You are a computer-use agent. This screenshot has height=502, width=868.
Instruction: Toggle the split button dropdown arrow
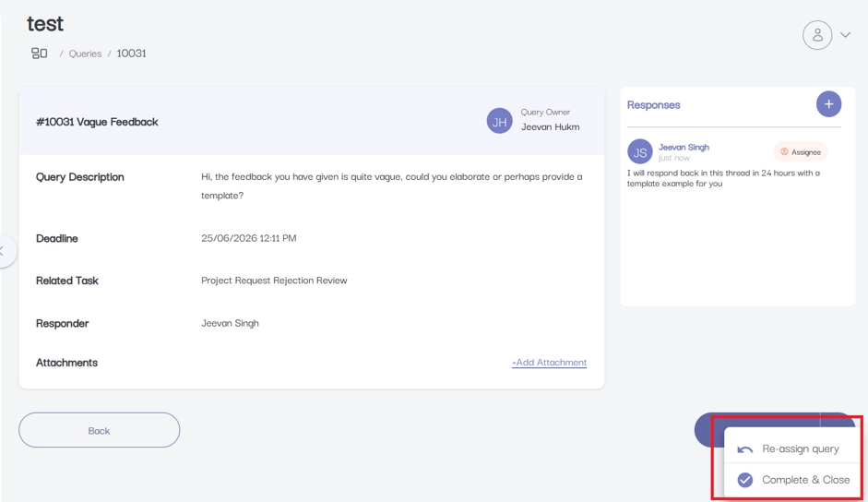[836, 420]
